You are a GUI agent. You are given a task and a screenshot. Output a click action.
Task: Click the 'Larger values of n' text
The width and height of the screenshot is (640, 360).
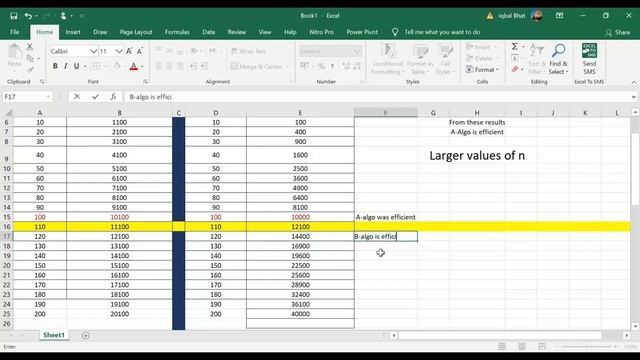[x=477, y=156]
